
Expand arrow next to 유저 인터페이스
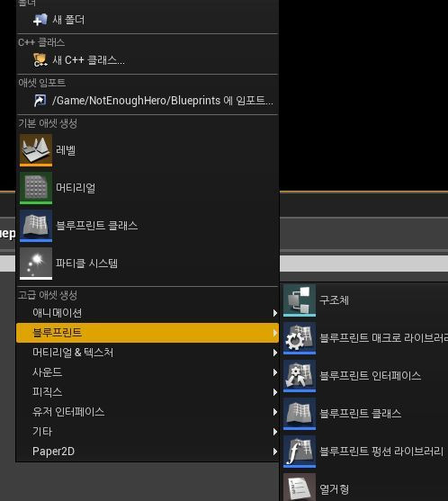(274, 412)
